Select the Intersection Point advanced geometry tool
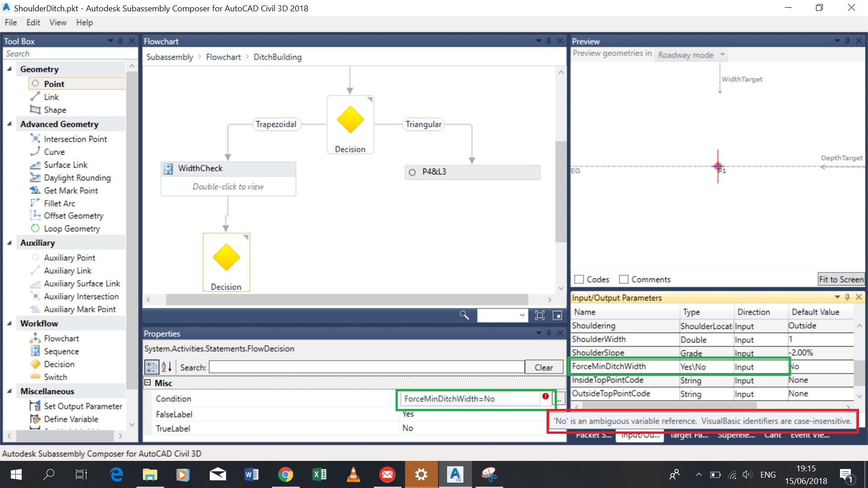868x488 pixels. [x=75, y=138]
